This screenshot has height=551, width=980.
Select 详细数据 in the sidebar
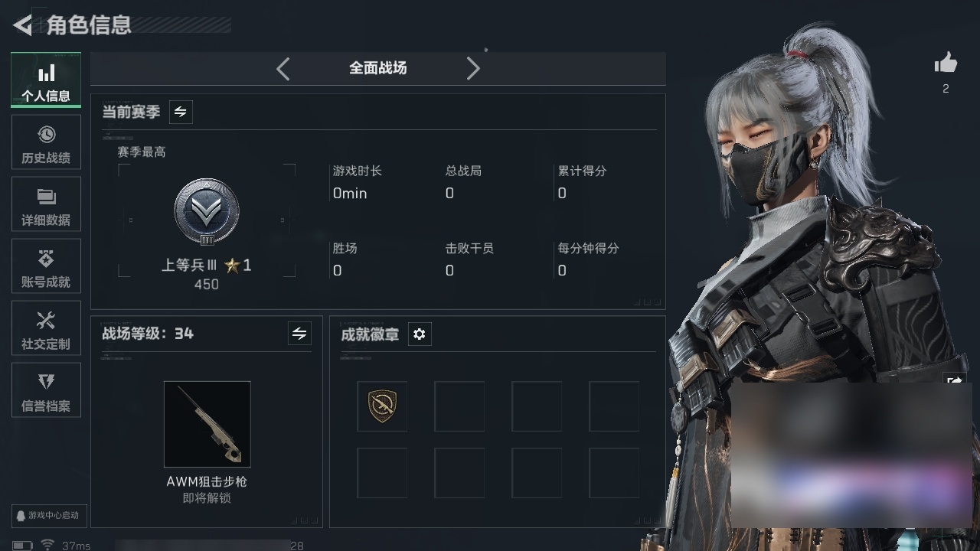pos(46,204)
